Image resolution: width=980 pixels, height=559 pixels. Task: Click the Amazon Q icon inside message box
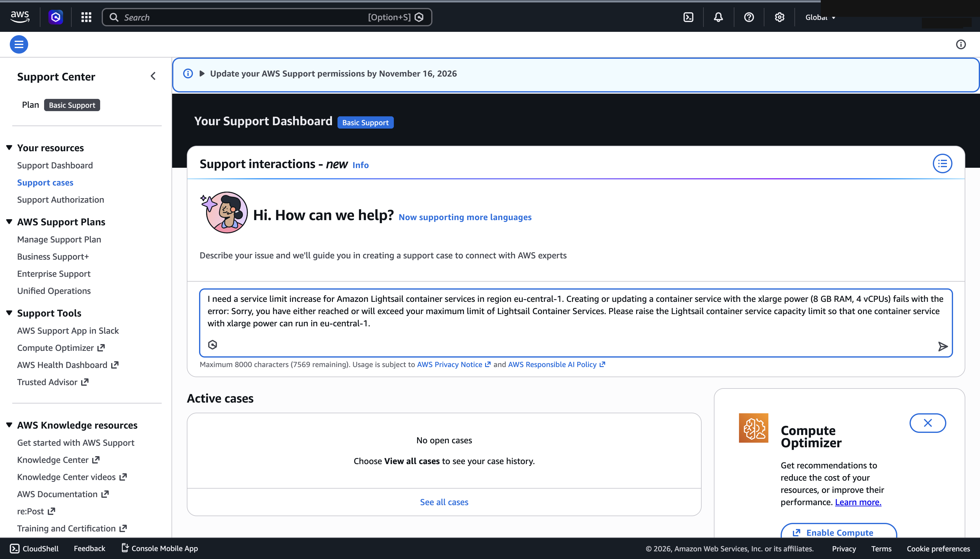click(x=212, y=344)
